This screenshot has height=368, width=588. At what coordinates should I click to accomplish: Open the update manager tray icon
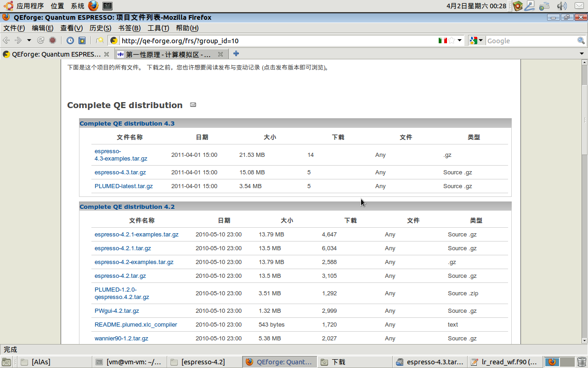tap(518, 6)
